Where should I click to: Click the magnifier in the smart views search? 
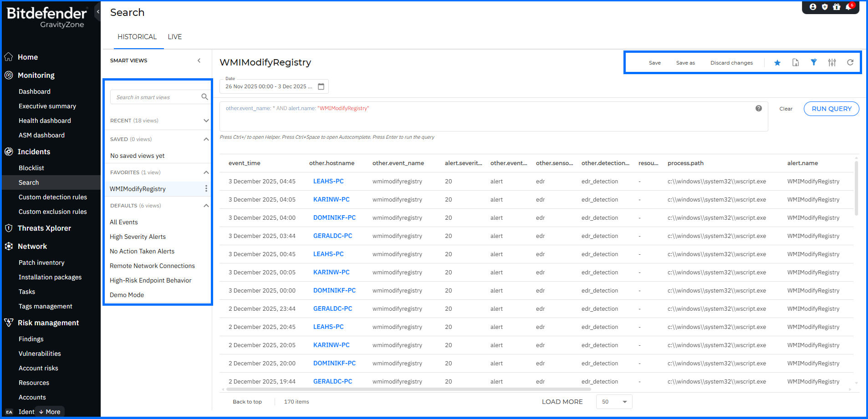[x=204, y=96]
